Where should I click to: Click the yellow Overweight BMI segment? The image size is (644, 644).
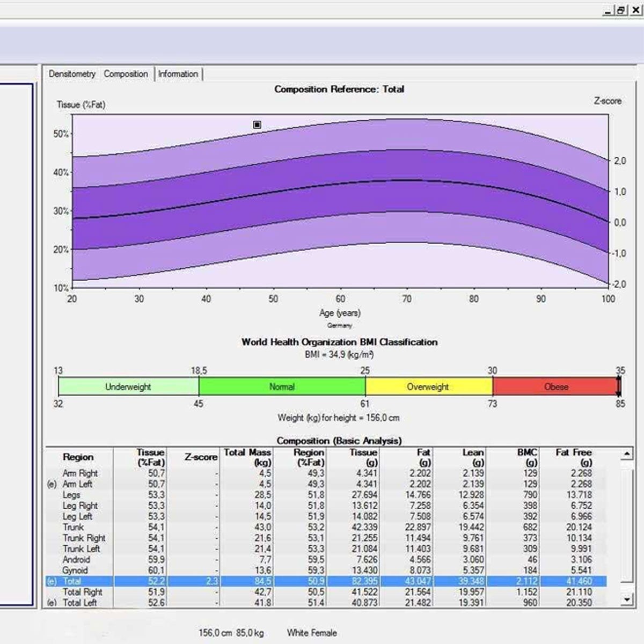428,386
